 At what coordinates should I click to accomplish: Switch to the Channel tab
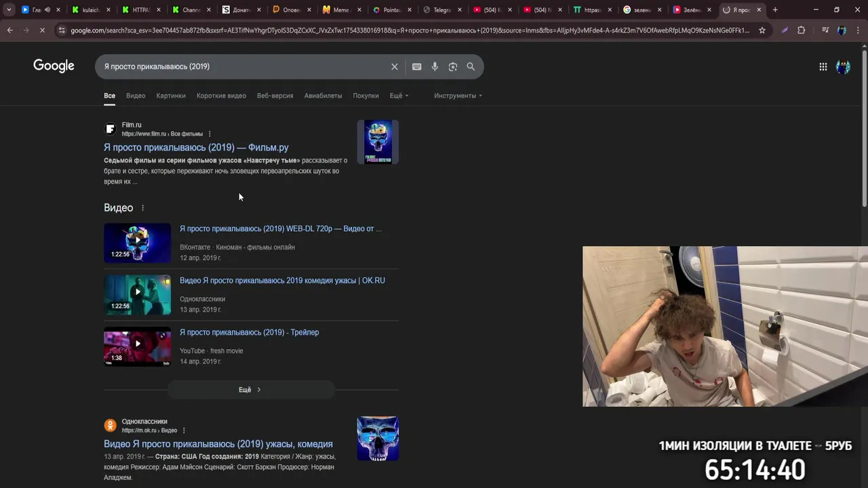tap(191, 10)
